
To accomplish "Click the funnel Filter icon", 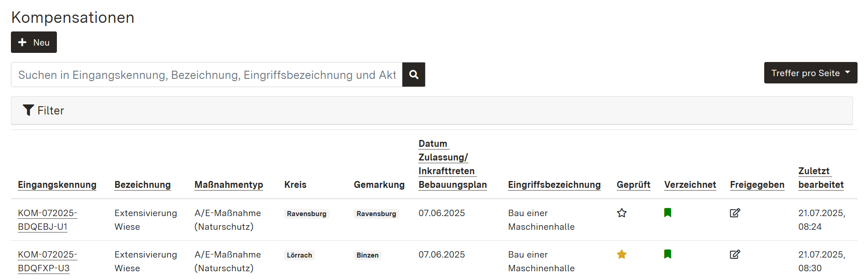I will [x=28, y=110].
